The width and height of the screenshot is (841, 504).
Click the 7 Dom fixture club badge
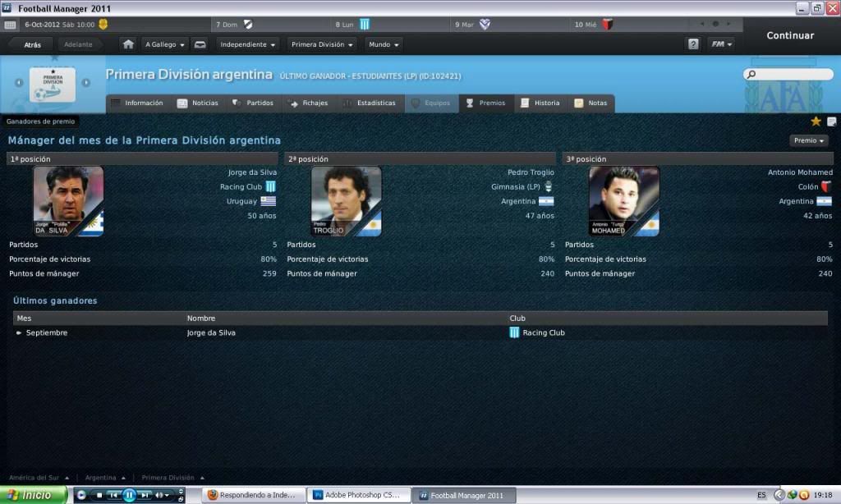(248, 24)
